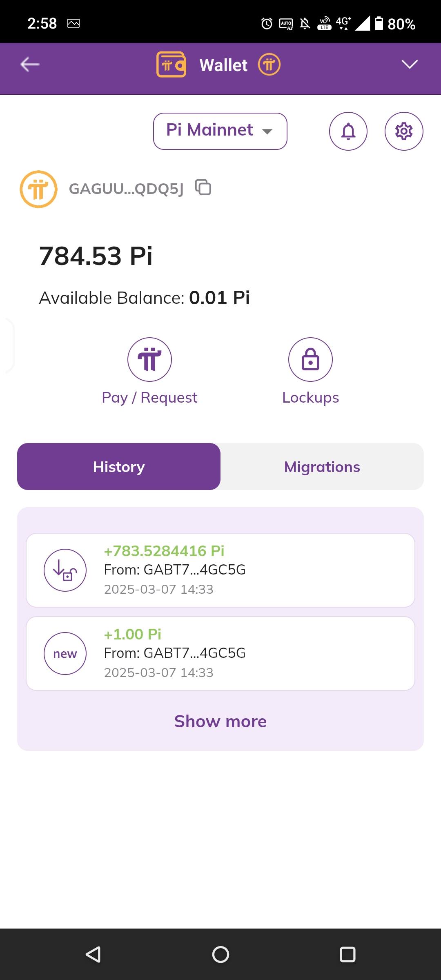This screenshot has height=980, width=441.
Task: Show more transaction history
Action: 220,721
